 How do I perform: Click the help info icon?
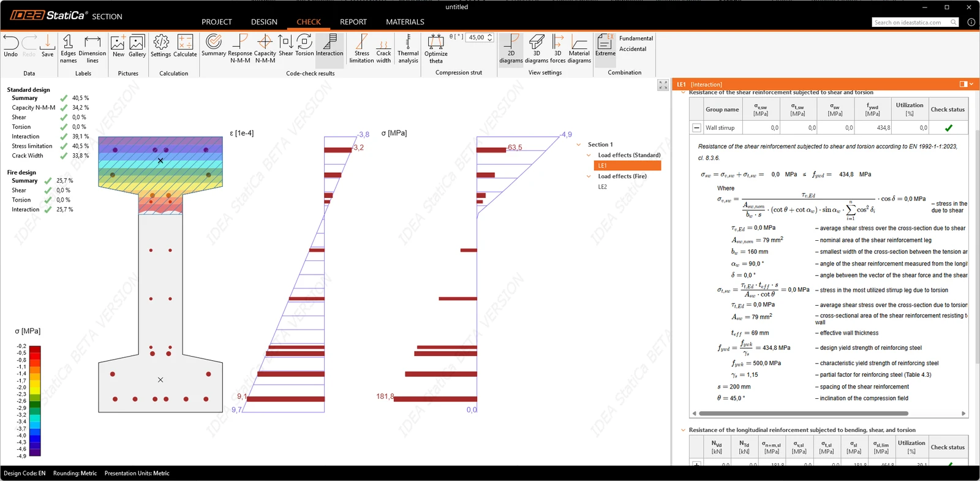(971, 22)
